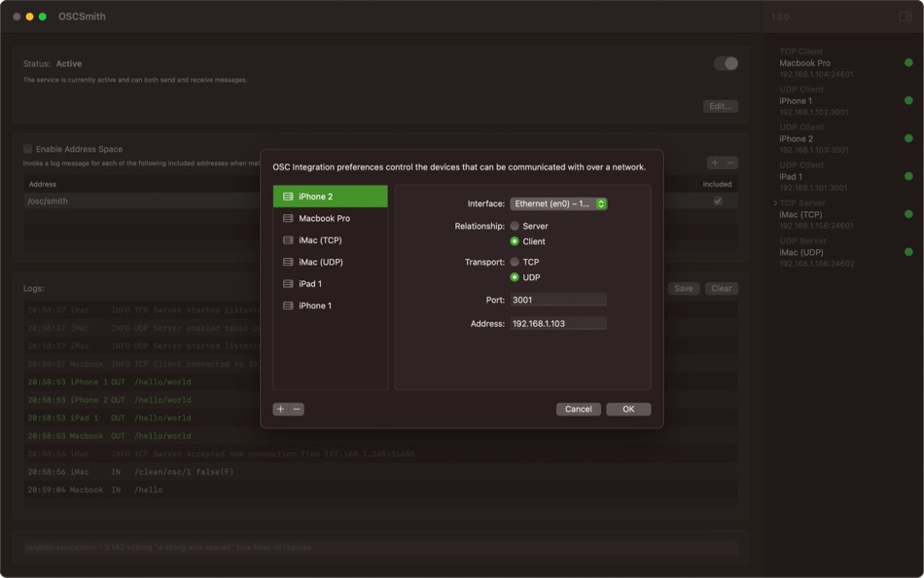Add a new device with the dialog plus button
This screenshot has width=924, height=578.
(x=280, y=409)
